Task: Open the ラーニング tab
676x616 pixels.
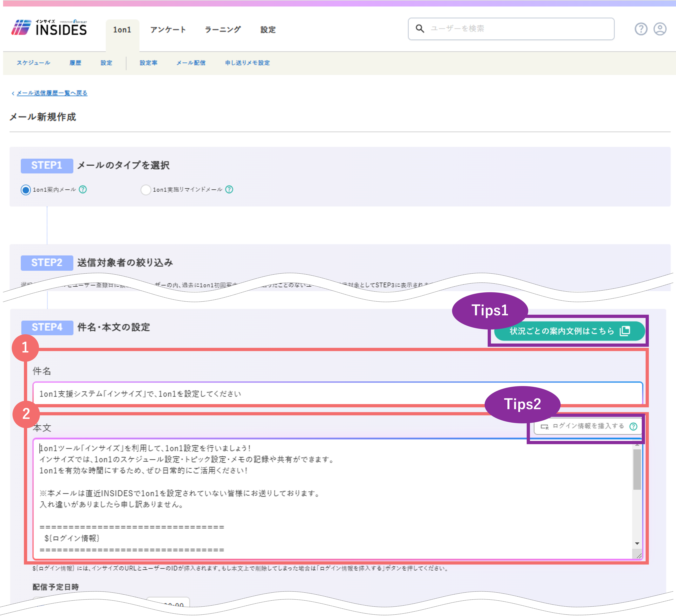Action: click(223, 30)
